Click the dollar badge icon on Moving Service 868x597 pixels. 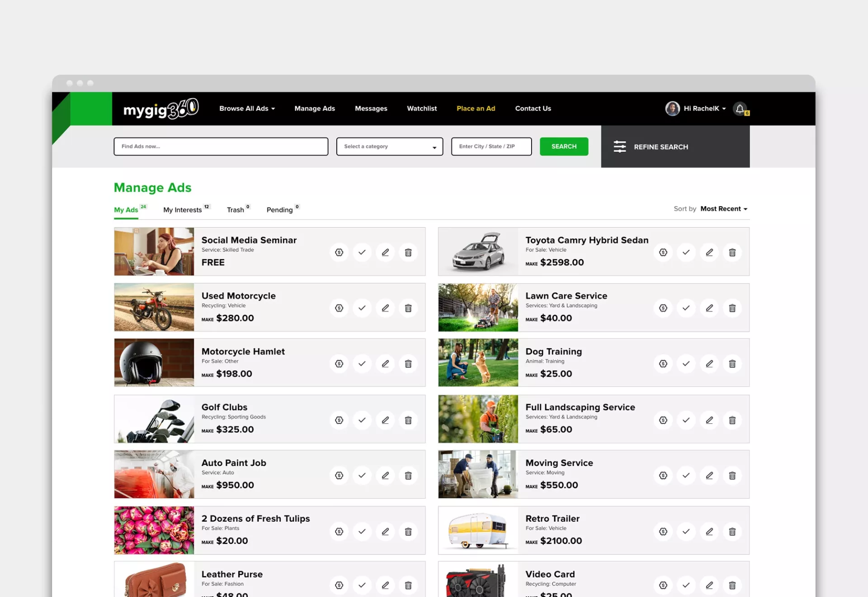coord(663,475)
